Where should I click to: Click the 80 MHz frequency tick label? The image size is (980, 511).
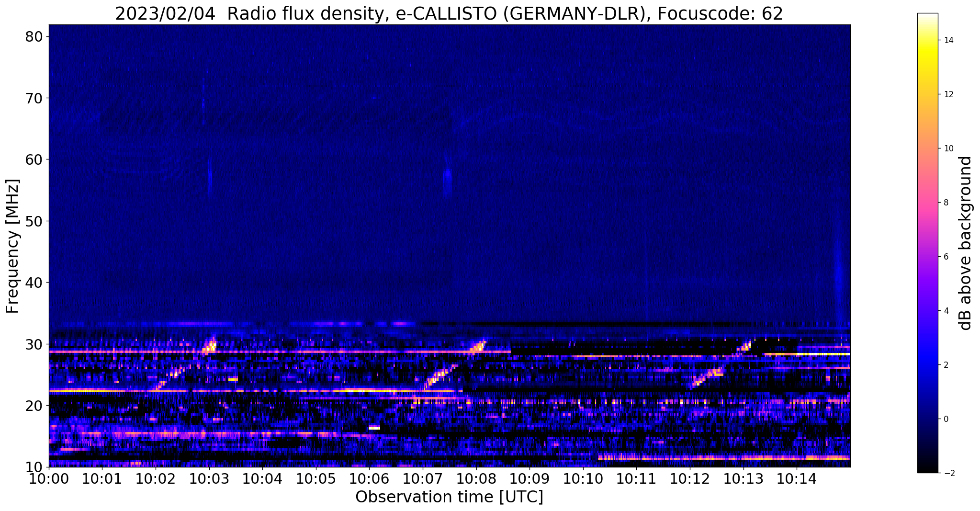(x=34, y=36)
